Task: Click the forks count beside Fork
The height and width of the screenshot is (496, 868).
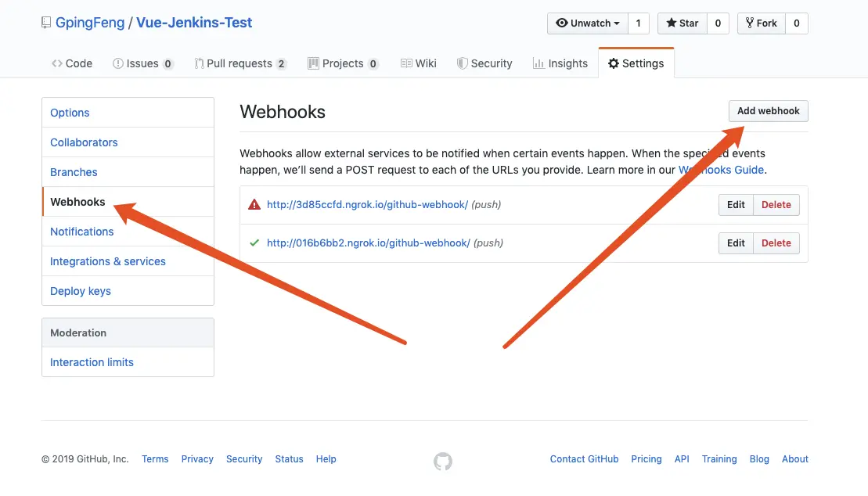Action: [x=797, y=23]
